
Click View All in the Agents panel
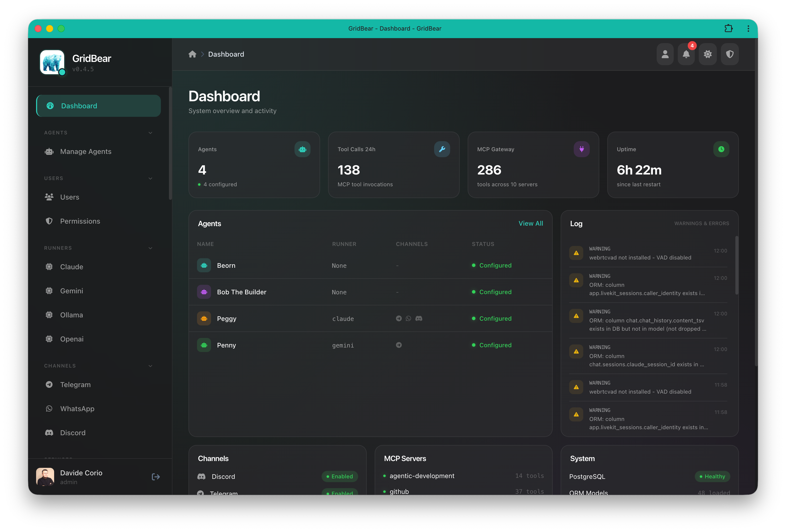pyautogui.click(x=531, y=223)
